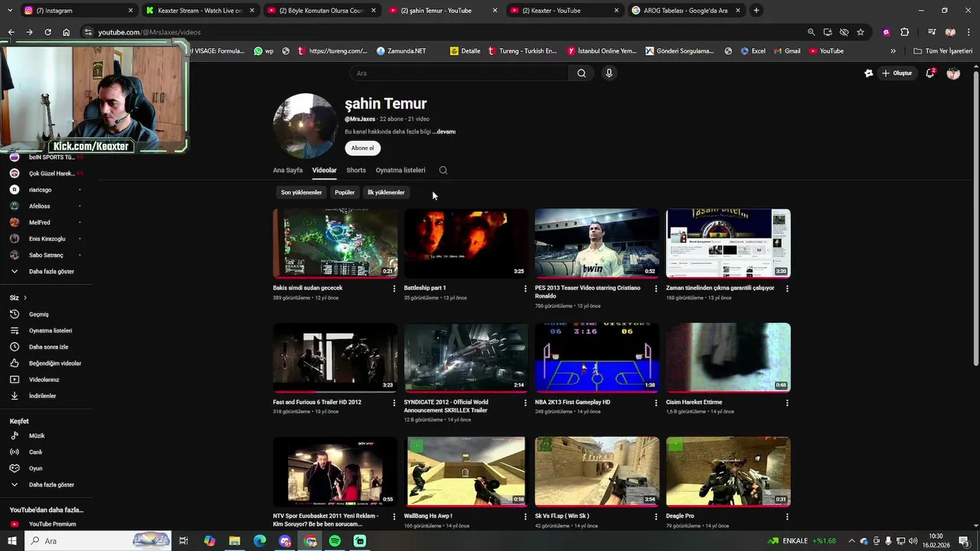Open the Zamunda.NET bookmark
The height and width of the screenshot is (551, 980).
(x=401, y=51)
